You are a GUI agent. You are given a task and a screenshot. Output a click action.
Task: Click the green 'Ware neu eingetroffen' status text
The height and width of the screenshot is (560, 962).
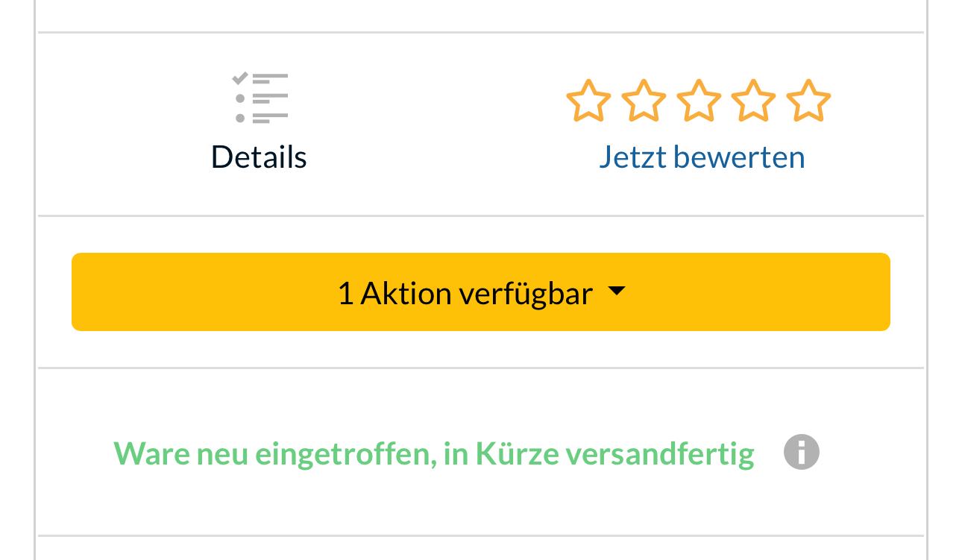433,453
